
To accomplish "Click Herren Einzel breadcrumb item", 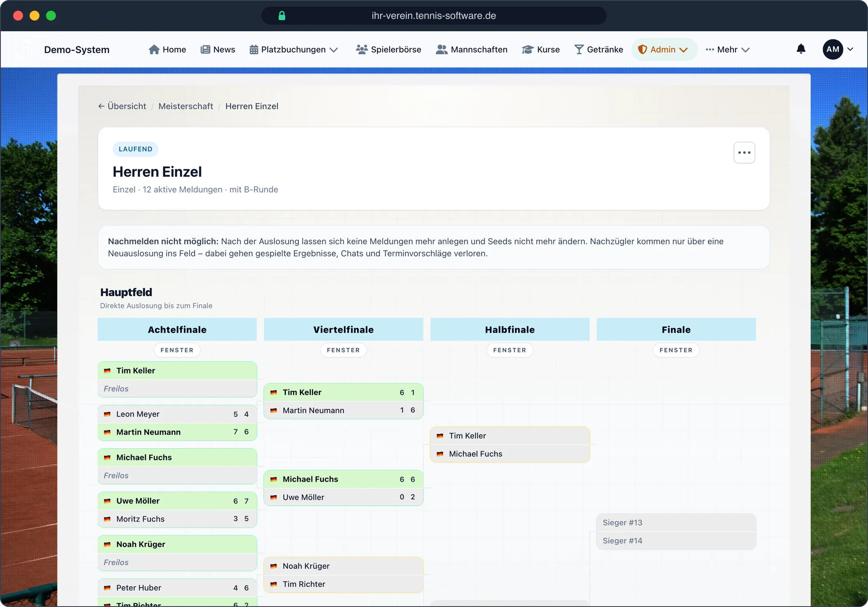I will coord(252,106).
